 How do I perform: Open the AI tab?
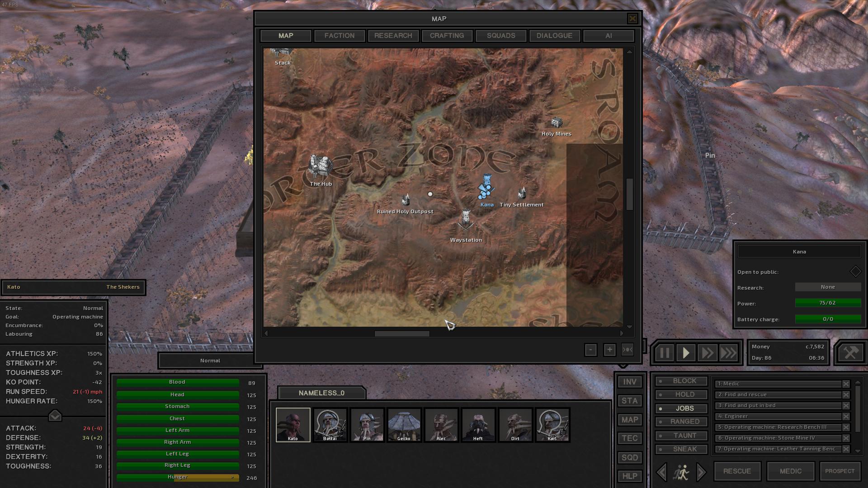point(609,36)
